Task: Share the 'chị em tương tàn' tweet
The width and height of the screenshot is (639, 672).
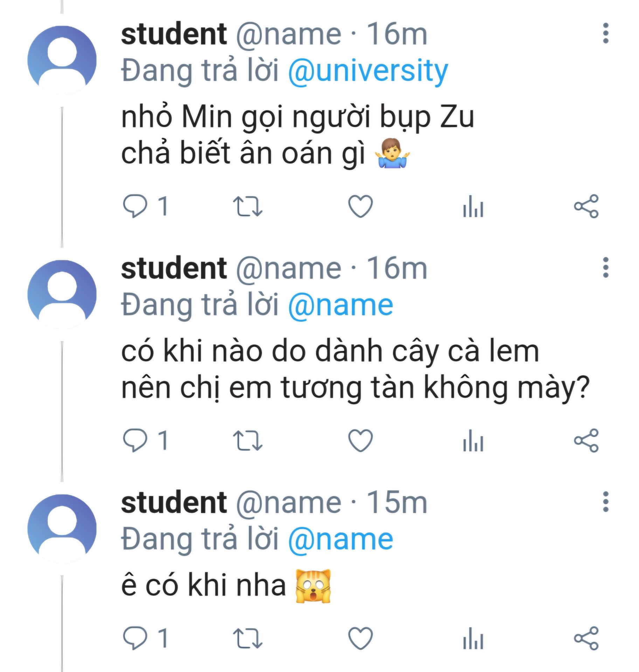Action: click(586, 440)
